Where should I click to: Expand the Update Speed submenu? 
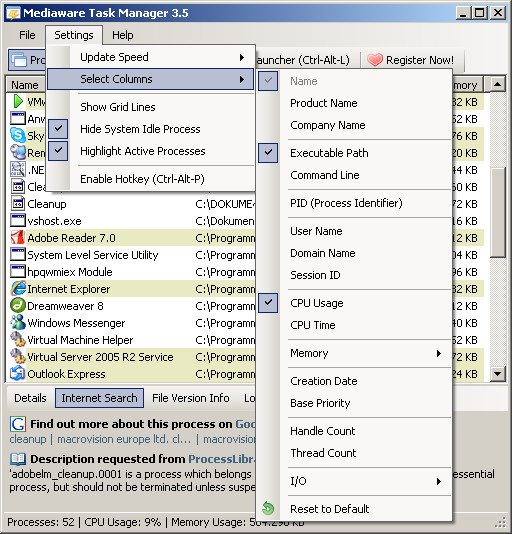pos(150,57)
